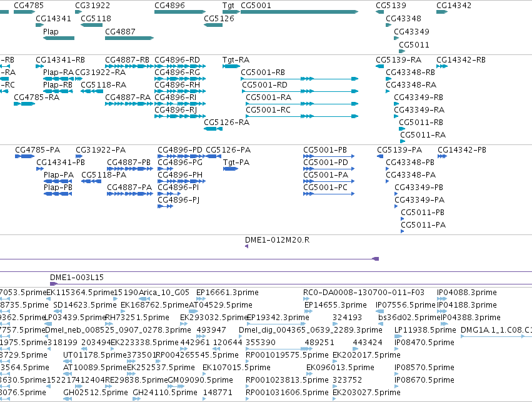The image size is (532, 402).
Task: Click the CG14341-RB transcript label
Action: pyautogui.click(x=61, y=60)
